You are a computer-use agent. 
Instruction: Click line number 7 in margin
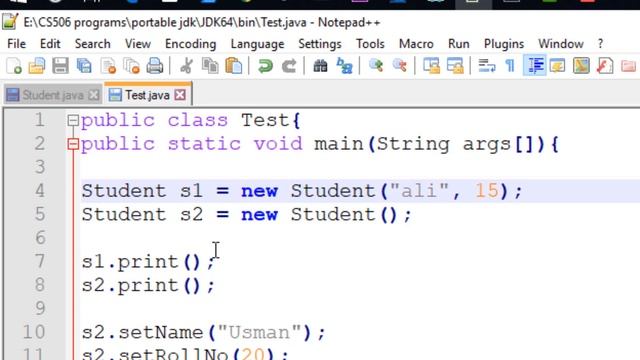click(40, 262)
